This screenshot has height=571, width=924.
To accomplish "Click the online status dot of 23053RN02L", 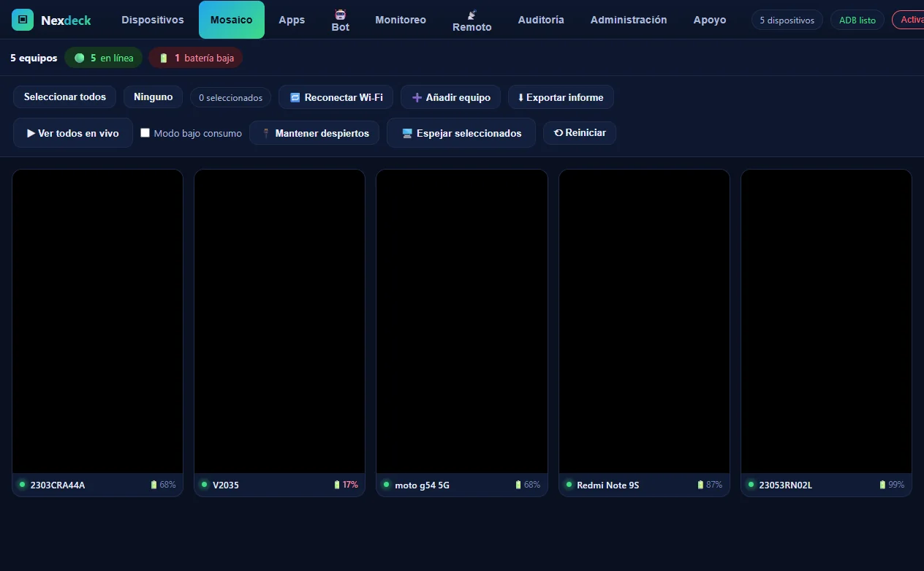I will (x=751, y=484).
